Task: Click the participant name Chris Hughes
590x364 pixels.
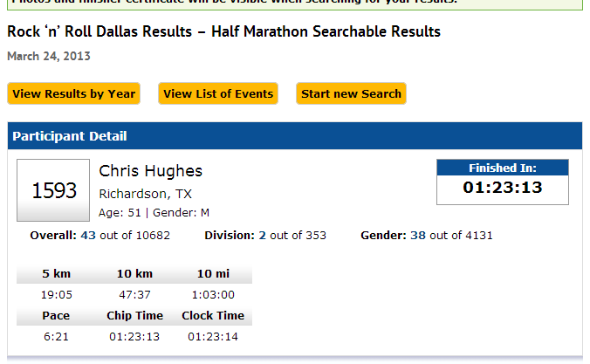Action: click(x=151, y=171)
